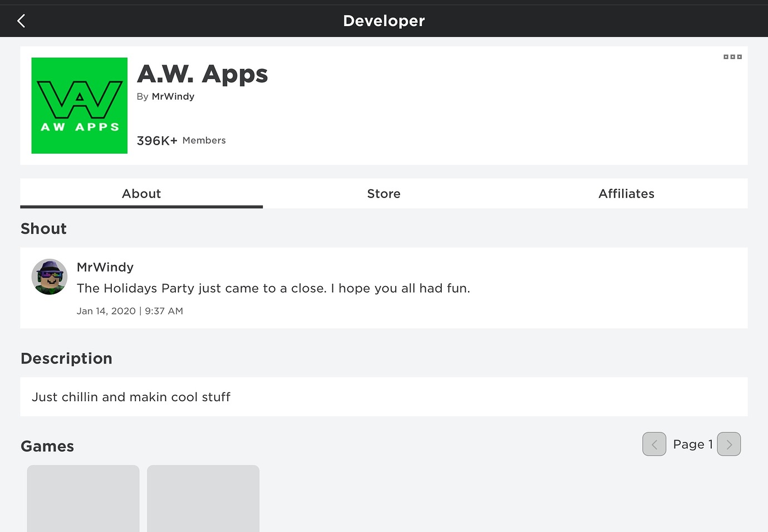Open MrWindy's profile from 'By MrWindy'
Screen dimensions: 768x532
[x=173, y=96]
